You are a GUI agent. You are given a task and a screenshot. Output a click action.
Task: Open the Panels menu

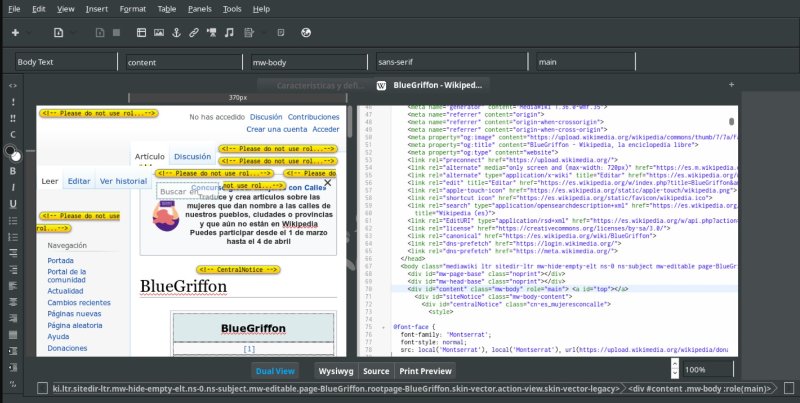[198, 8]
